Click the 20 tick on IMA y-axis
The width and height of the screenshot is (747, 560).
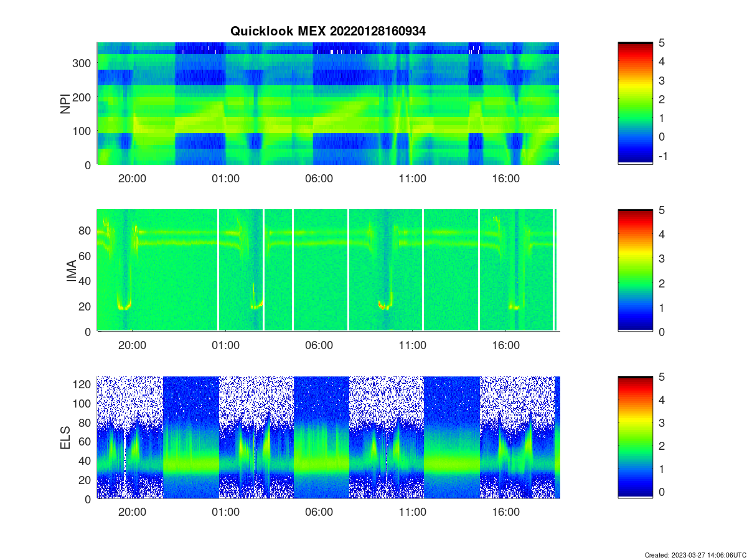coord(86,306)
